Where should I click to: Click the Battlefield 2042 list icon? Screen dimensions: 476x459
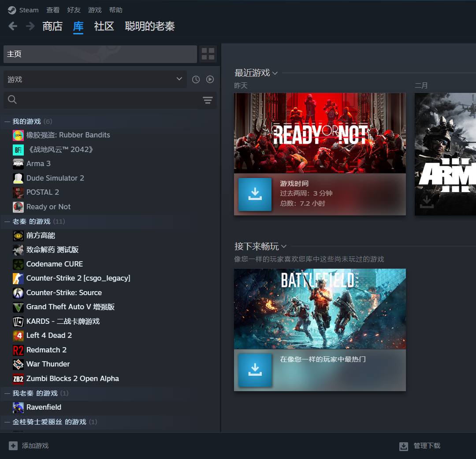tap(18, 150)
